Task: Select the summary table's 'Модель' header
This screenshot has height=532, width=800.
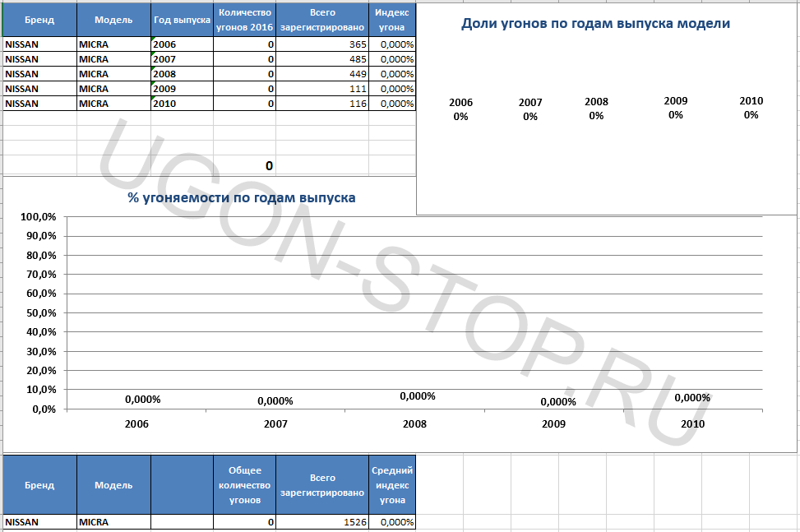Action: pos(113,485)
